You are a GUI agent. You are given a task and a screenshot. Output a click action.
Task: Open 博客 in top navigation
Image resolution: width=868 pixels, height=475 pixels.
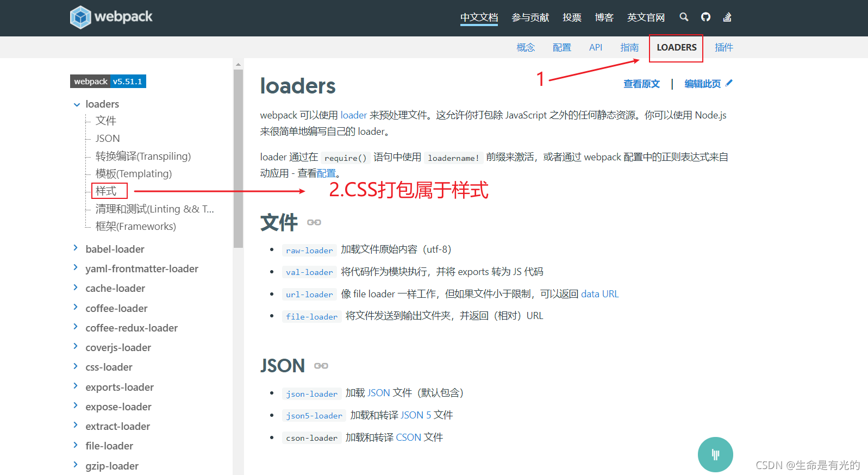604,17
